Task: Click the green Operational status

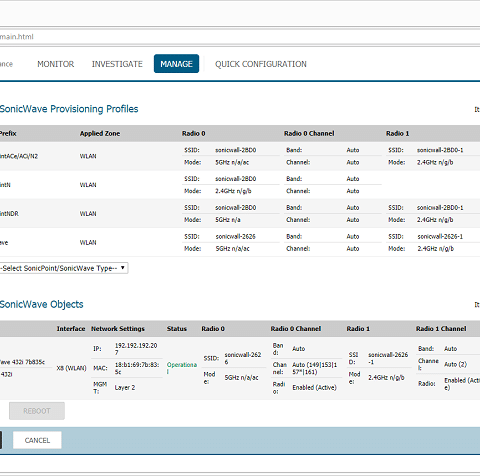Action: 182,368
